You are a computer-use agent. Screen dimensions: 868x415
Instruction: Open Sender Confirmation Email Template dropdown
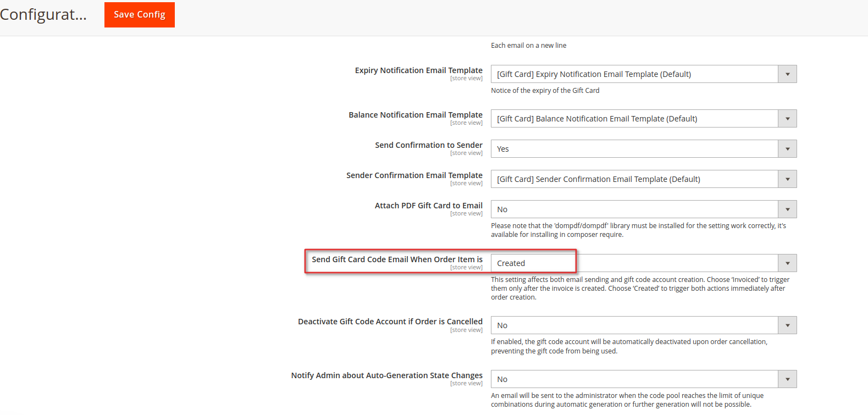pyautogui.click(x=644, y=179)
